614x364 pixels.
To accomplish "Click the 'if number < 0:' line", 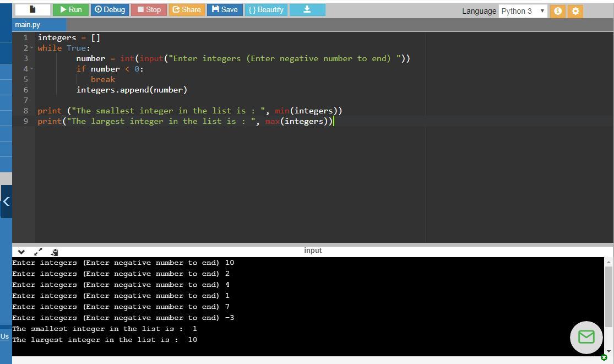I will tap(110, 69).
